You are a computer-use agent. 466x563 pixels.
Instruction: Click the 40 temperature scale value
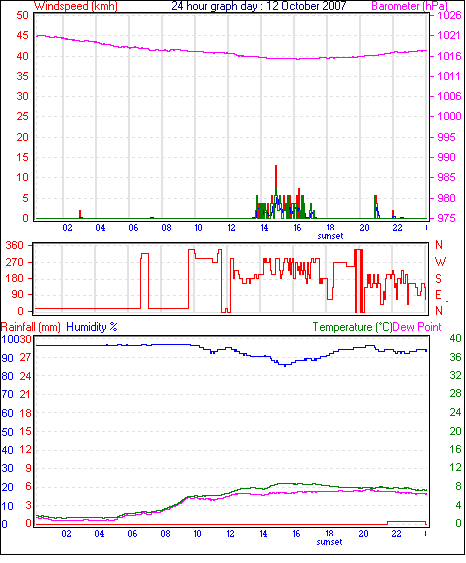[455, 338]
